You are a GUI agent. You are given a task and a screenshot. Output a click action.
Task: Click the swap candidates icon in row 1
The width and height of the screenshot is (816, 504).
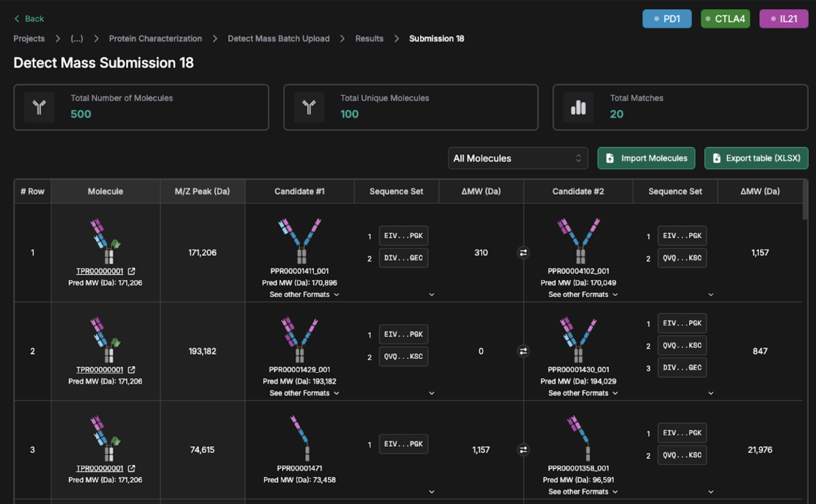pyautogui.click(x=523, y=253)
